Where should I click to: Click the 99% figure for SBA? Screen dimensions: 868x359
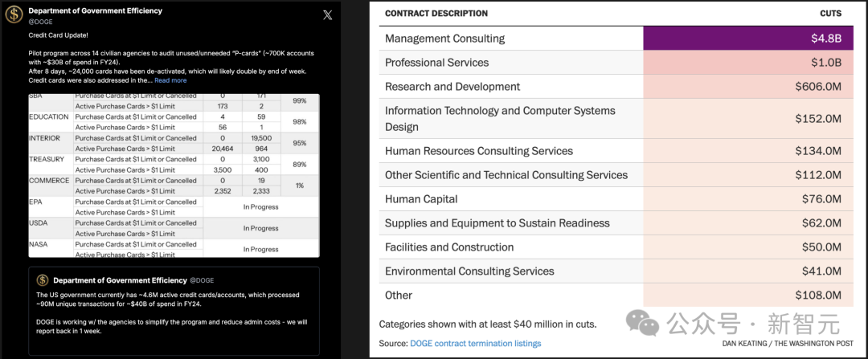[300, 100]
